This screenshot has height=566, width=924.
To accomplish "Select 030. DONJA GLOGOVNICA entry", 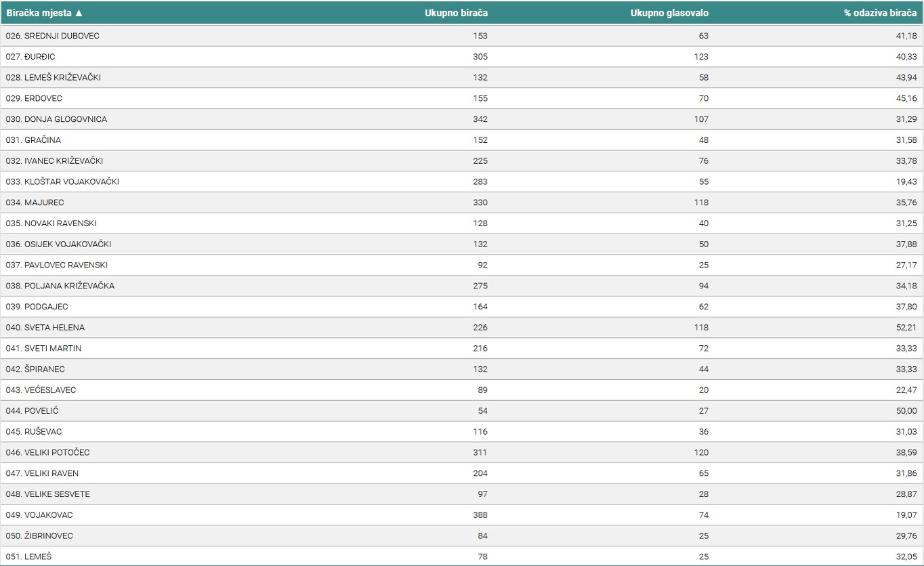I will pos(56,119).
